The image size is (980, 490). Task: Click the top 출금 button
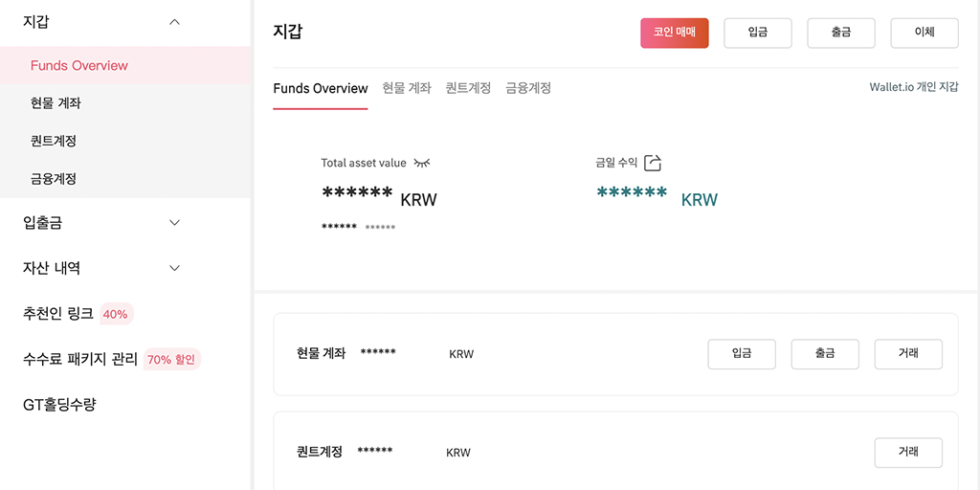841,33
